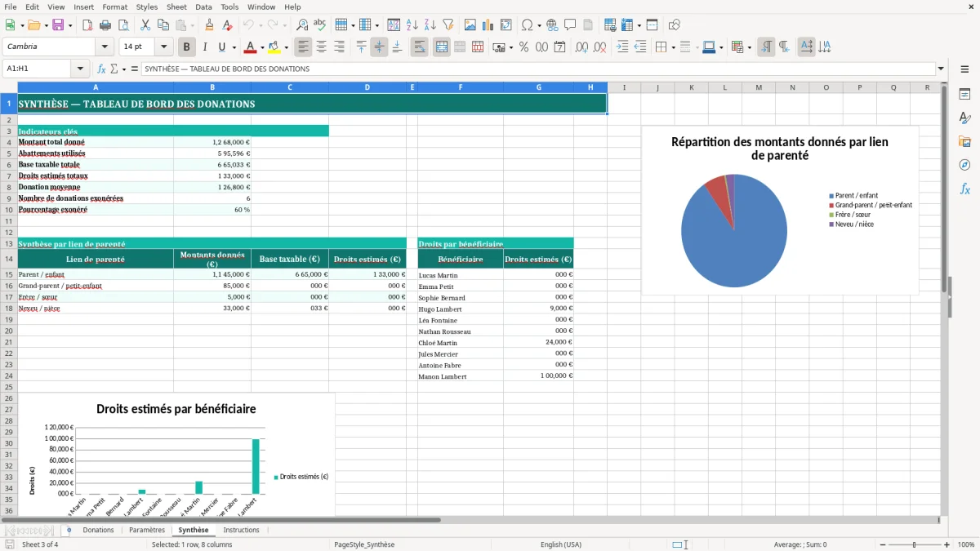Click English (USA) language in status bar
Viewport: 980px width, 551px height.
pyautogui.click(x=561, y=544)
